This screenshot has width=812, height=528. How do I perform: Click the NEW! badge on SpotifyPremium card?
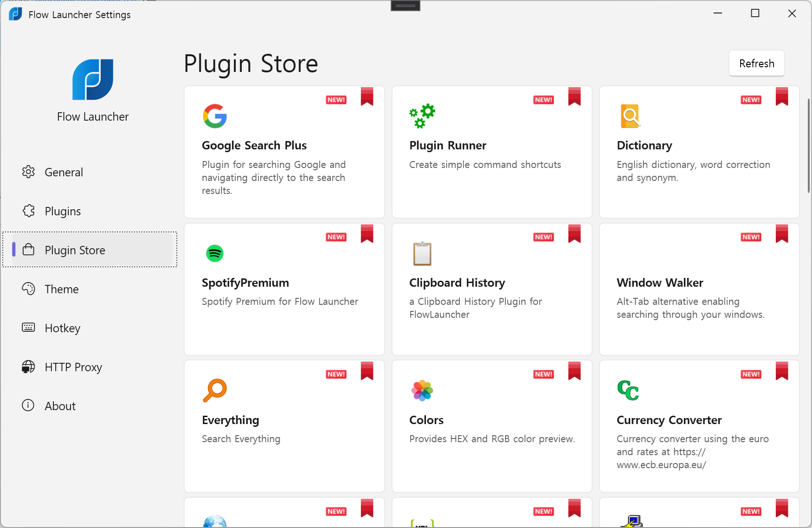[336, 237]
